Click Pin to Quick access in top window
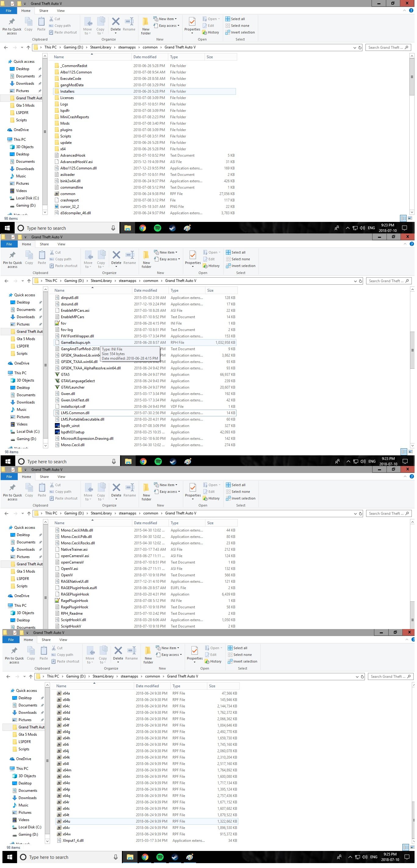Screen dimensions: 417x868 point(12,26)
